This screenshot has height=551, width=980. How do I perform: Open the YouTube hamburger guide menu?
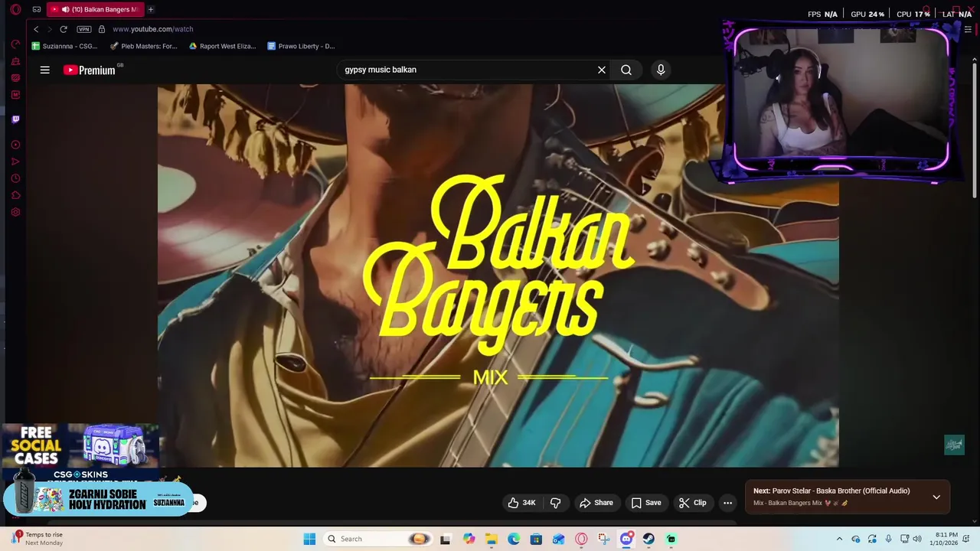45,70
